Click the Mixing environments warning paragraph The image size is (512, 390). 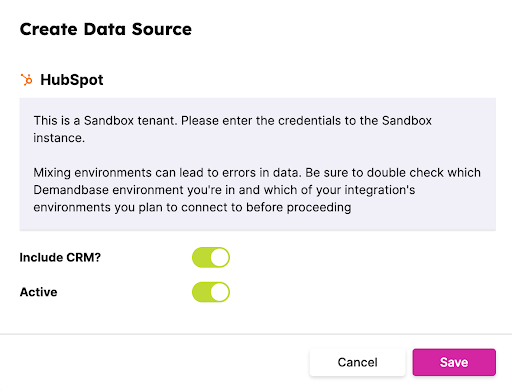pos(257,190)
